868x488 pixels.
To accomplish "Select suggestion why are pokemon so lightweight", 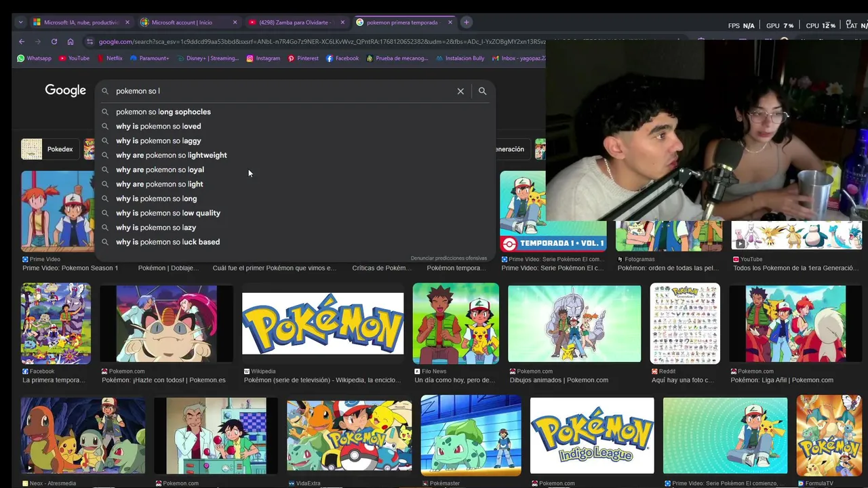I will tap(295, 155).
